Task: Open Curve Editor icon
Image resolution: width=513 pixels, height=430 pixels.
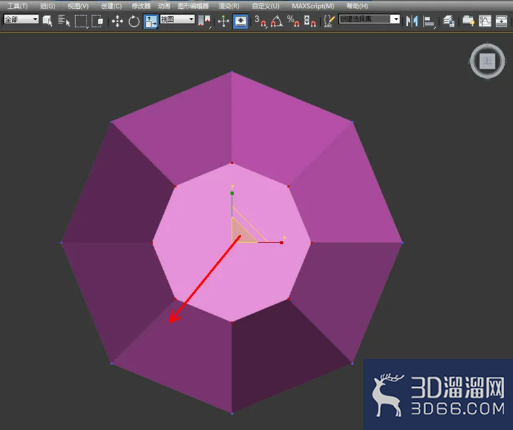Action: coord(485,22)
